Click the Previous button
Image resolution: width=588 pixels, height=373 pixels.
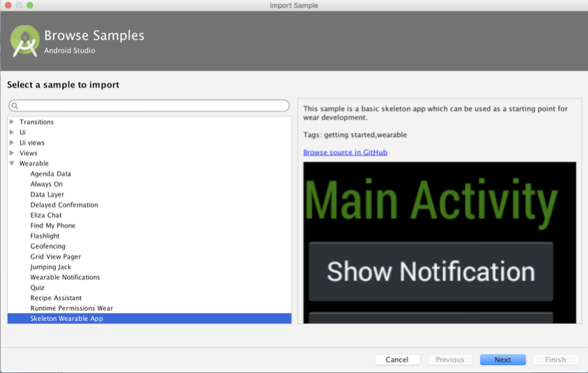tap(450, 359)
